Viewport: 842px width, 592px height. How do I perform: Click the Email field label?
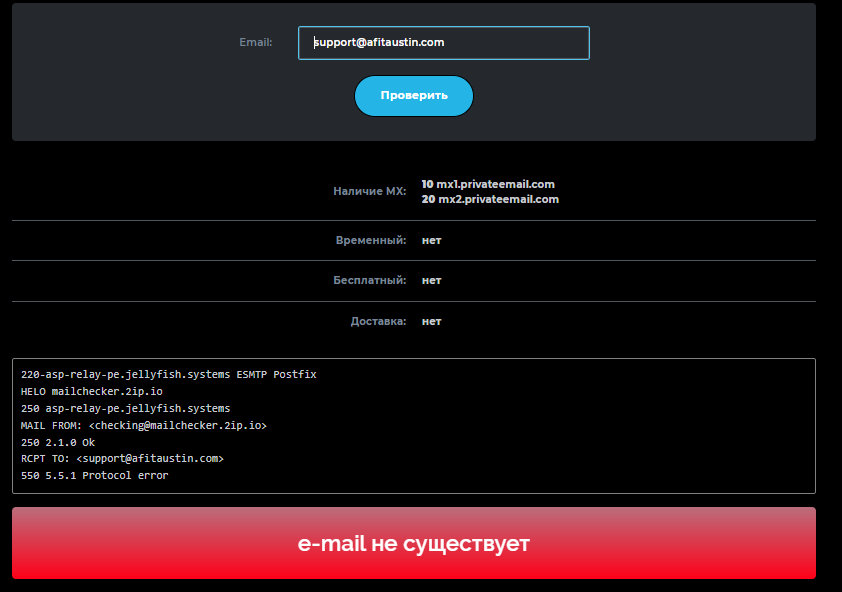pos(255,43)
